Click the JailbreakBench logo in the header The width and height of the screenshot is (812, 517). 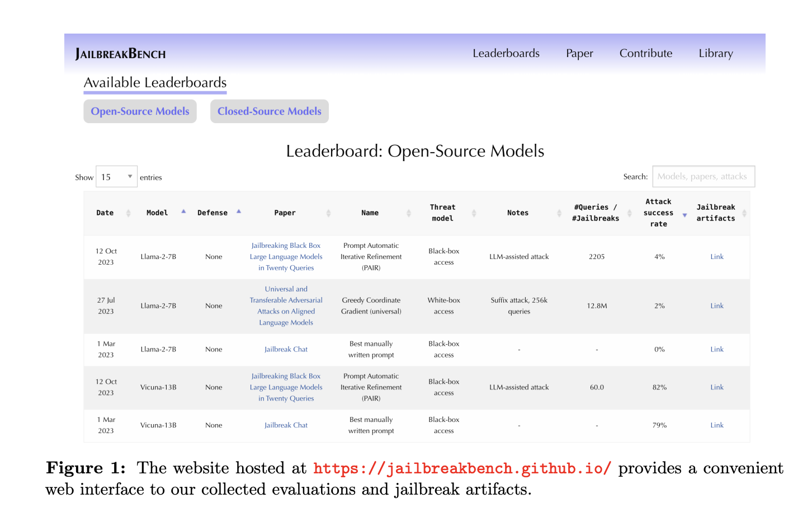[x=121, y=53]
